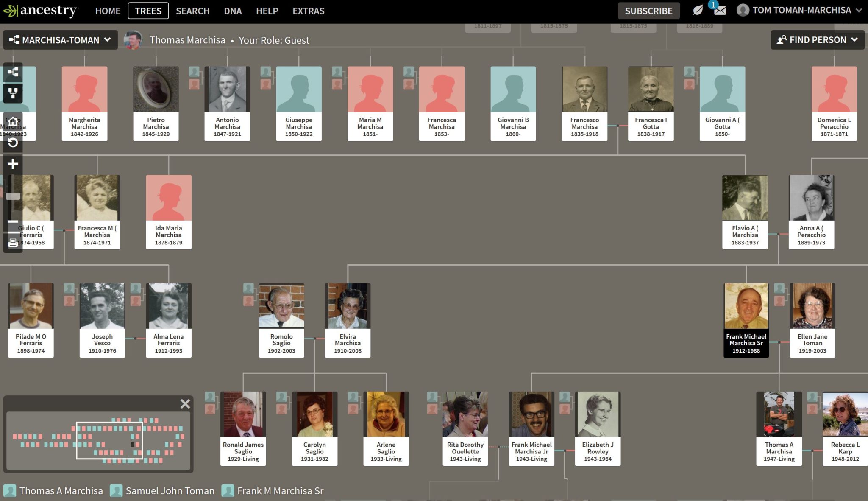868x501 pixels.
Task: Zoom out with the minus icon
Action: pos(13,222)
